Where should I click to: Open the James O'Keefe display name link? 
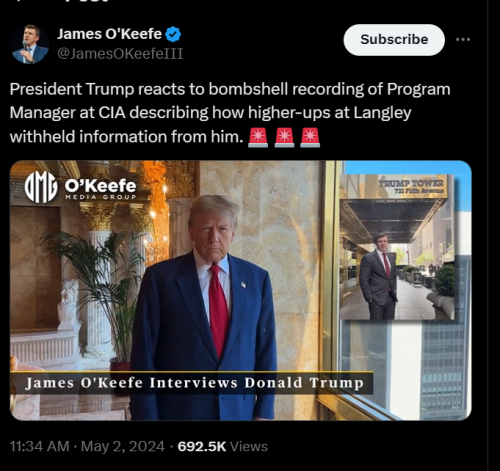point(109,34)
